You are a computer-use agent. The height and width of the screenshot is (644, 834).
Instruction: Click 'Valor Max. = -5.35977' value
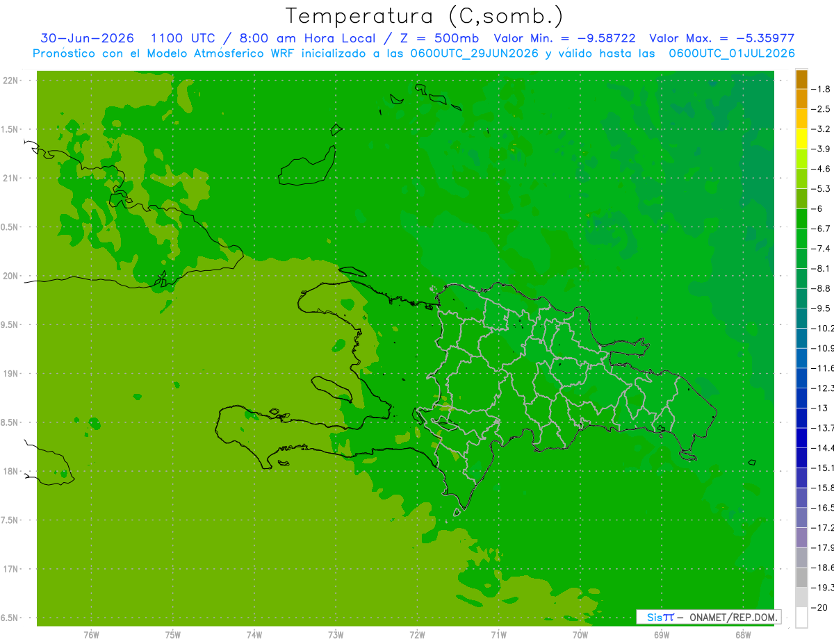(x=721, y=38)
